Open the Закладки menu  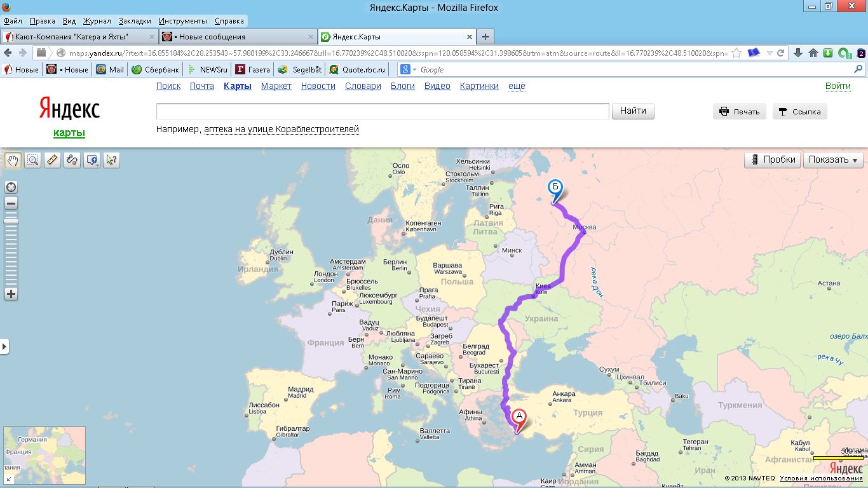(135, 21)
